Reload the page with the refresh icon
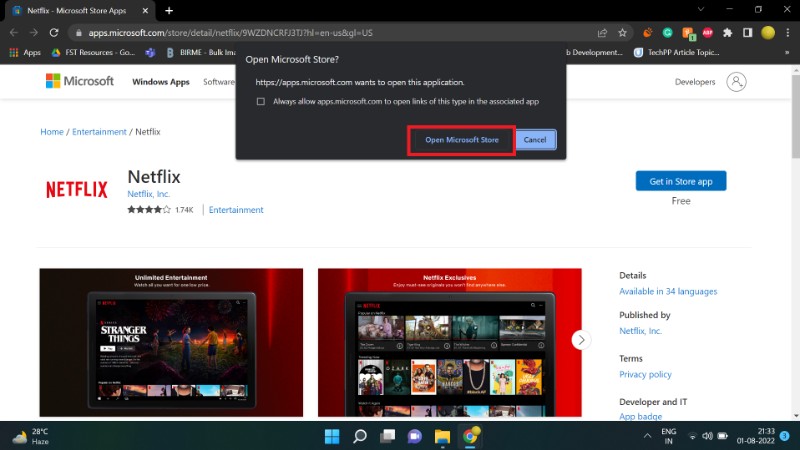 [x=54, y=33]
